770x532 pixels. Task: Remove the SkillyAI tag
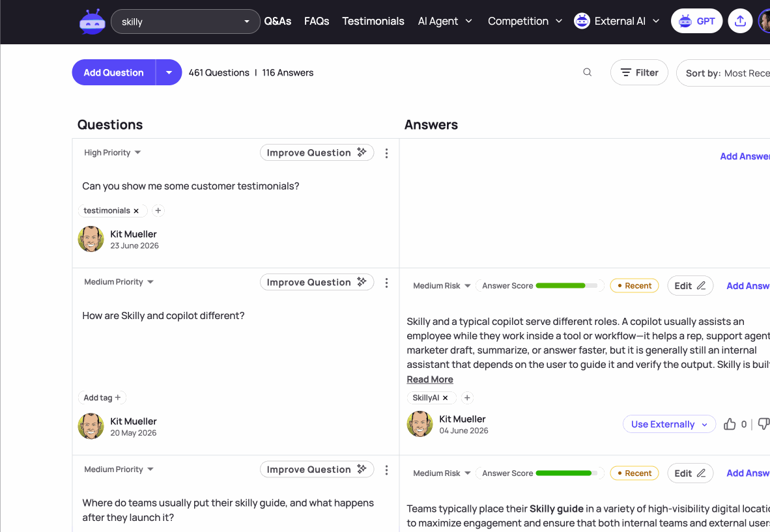(x=446, y=398)
